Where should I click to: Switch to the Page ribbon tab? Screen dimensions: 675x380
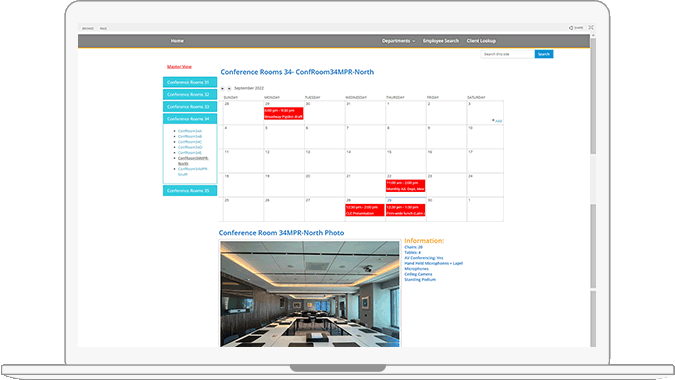tap(103, 28)
